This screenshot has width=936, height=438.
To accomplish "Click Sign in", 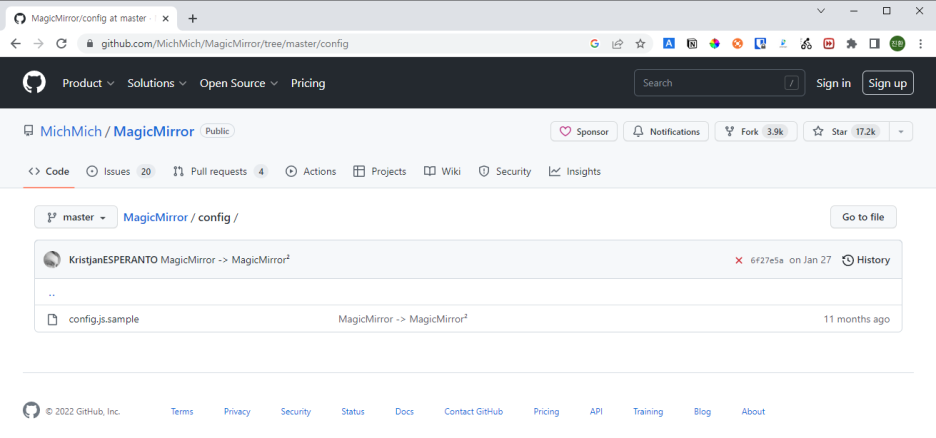I will point(833,83).
